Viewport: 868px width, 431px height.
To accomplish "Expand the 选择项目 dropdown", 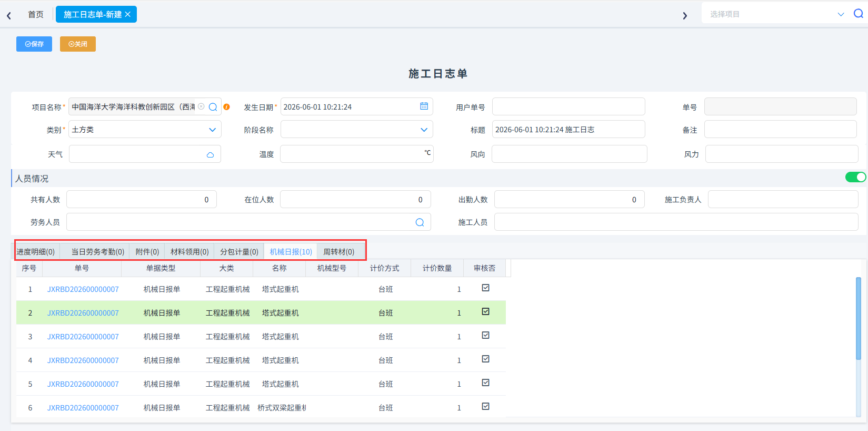I will 841,14.
